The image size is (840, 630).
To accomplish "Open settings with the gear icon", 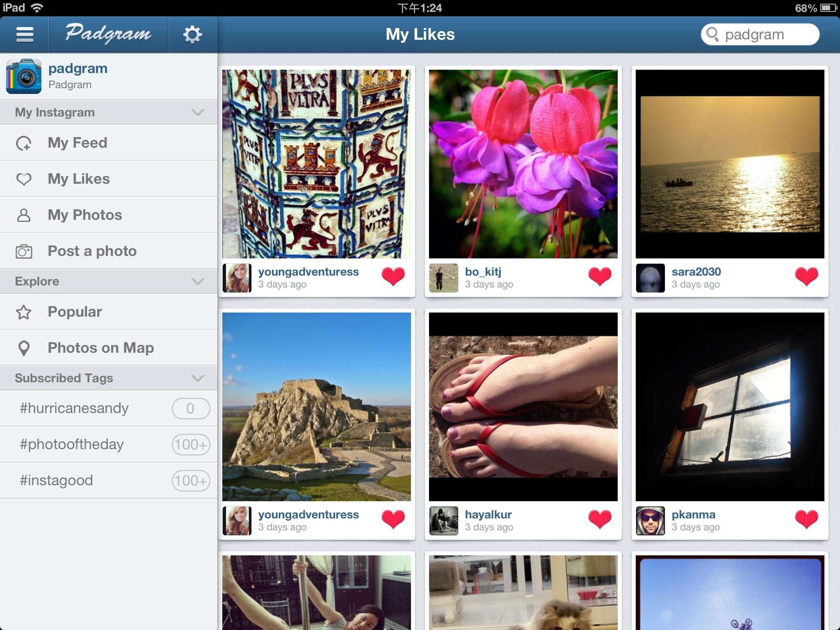I will point(192,34).
